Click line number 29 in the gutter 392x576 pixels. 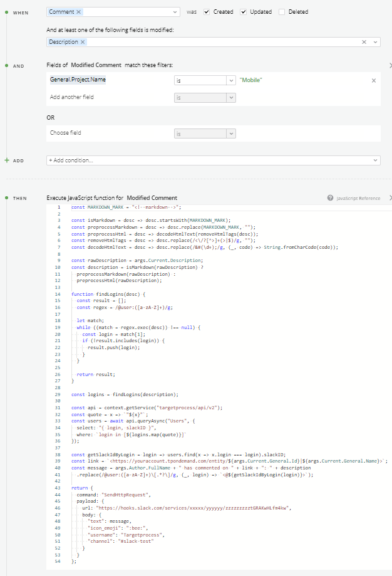(x=58, y=394)
